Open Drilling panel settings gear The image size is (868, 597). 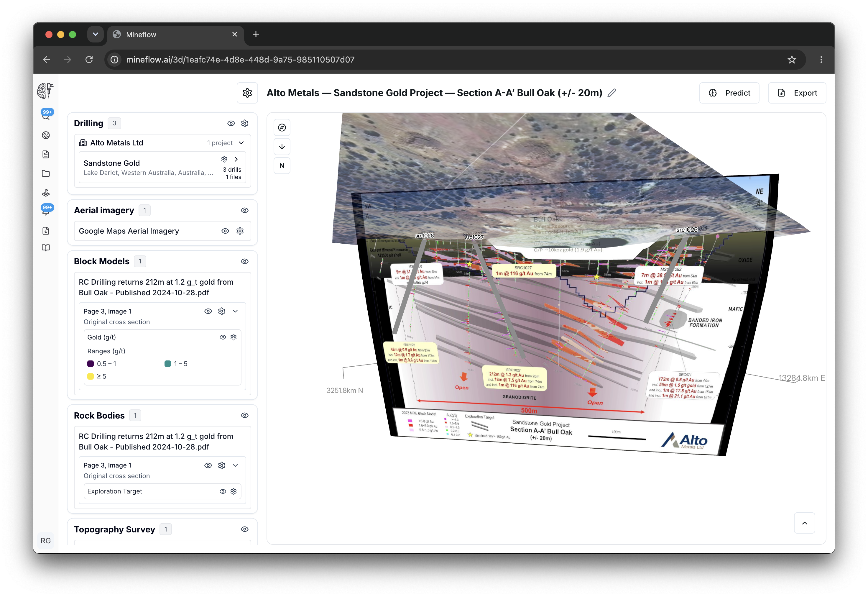[x=245, y=123]
